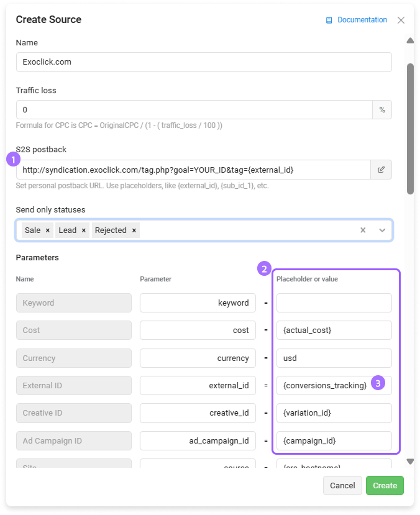Click the S2S postback URL field
The width and height of the screenshot is (420, 515).
coord(193,170)
